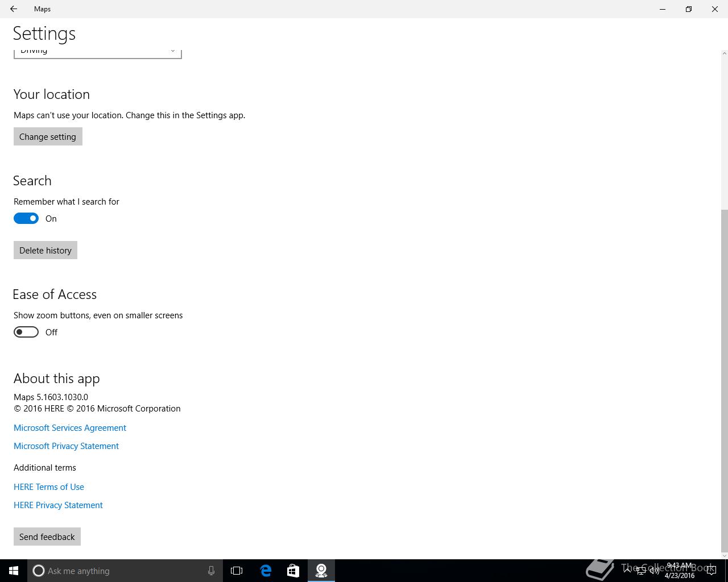The image size is (728, 582).
Task: Click the Settings page title
Action: 44,34
